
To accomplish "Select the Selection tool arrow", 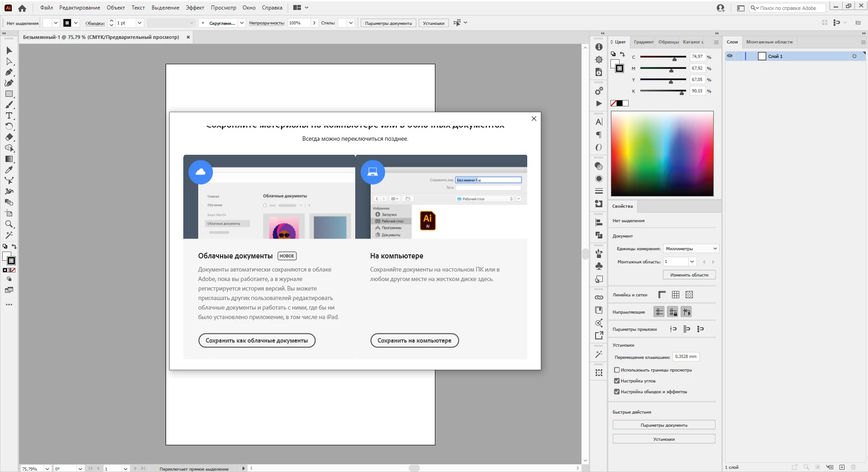I will [x=9, y=50].
